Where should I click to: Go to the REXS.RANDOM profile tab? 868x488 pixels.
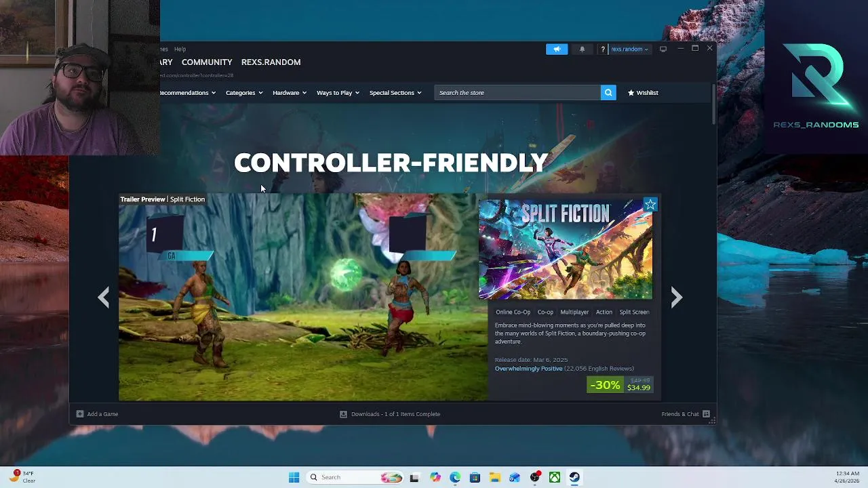point(271,62)
